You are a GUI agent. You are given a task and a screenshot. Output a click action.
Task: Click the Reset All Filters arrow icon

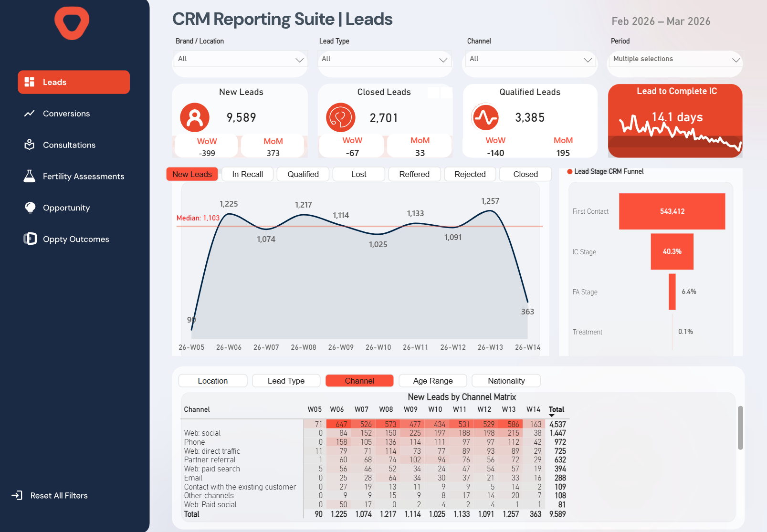[x=17, y=495]
